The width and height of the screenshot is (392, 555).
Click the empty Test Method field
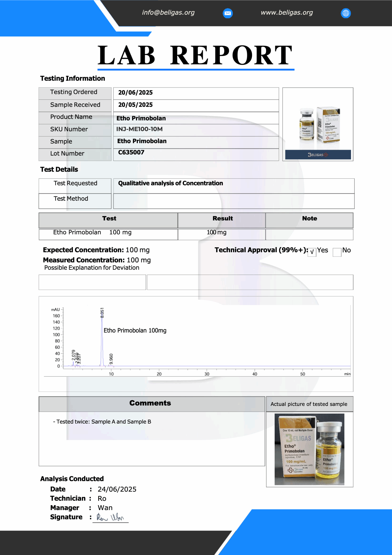pyautogui.click(x=233, y=201)
